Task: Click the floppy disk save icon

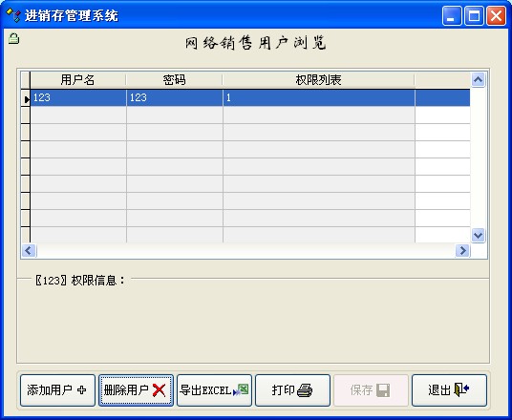Action: [x=383, y=390]
